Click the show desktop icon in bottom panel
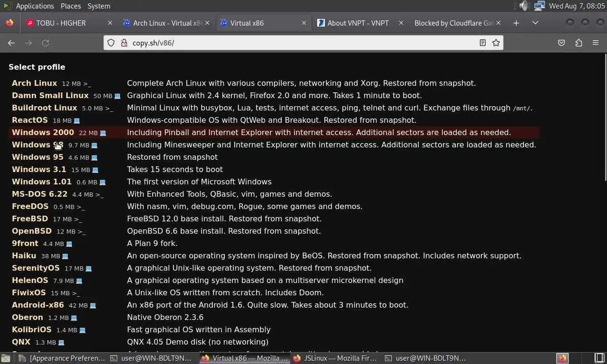 coord(6,358)
